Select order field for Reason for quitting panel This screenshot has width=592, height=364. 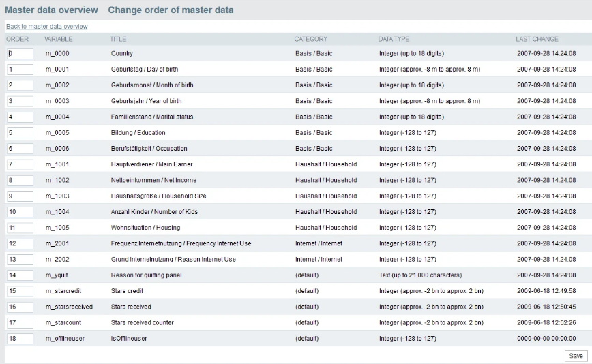point(20,275)
